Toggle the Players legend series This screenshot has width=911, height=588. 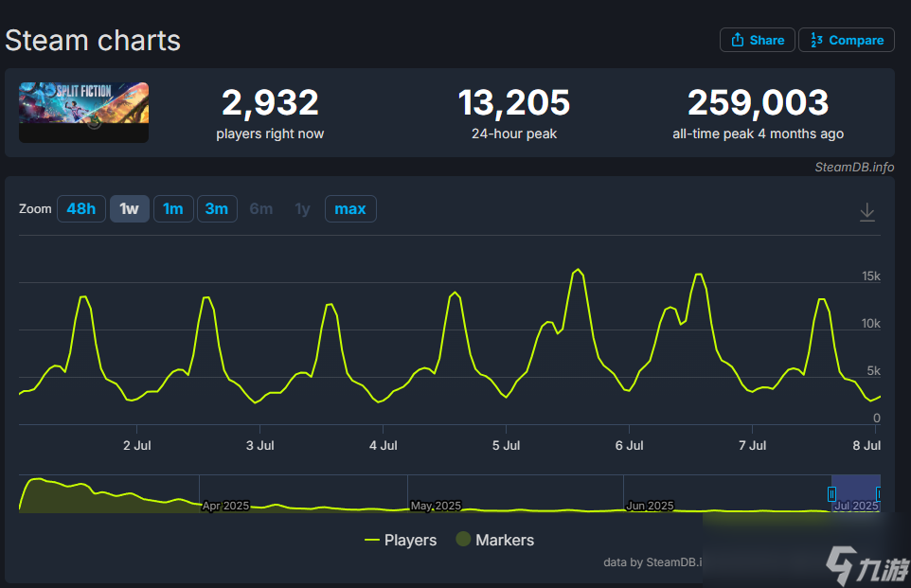pyautogui.click(x=401, y=540)
